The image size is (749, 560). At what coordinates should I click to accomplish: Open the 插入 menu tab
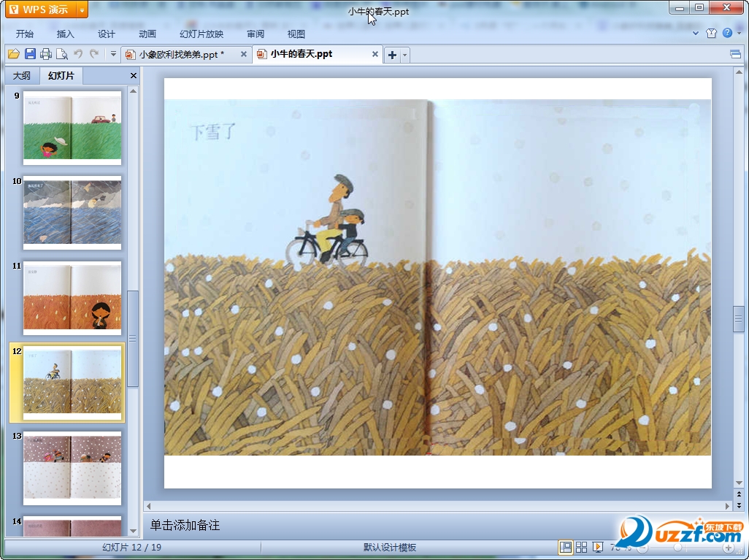click(66, 34)
